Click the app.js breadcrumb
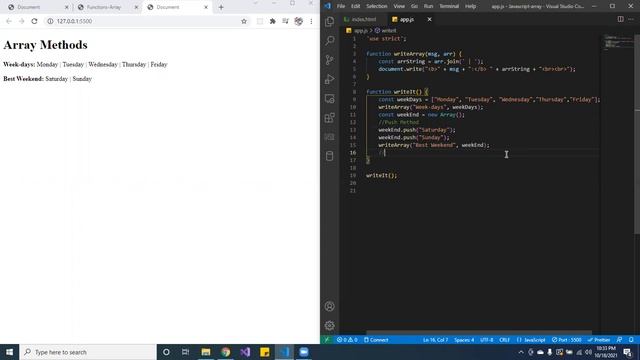This screenshot has width=640, height=360. click(357, 30)
